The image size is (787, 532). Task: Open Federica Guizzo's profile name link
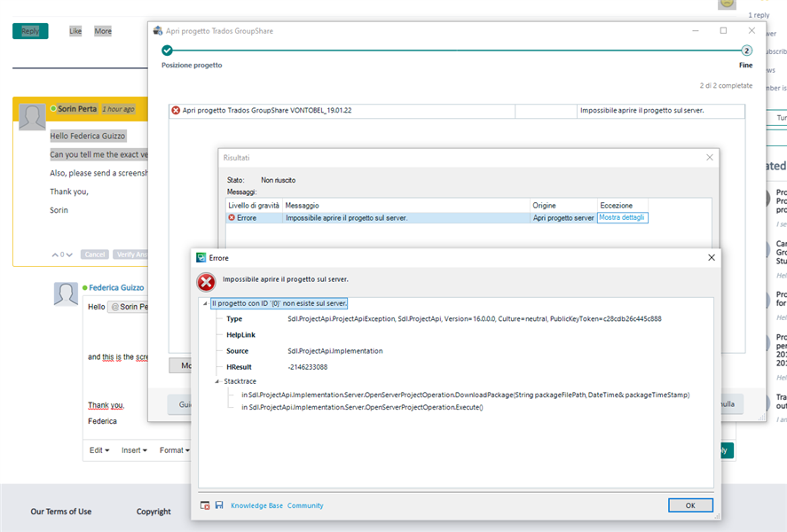coord(116,288)
